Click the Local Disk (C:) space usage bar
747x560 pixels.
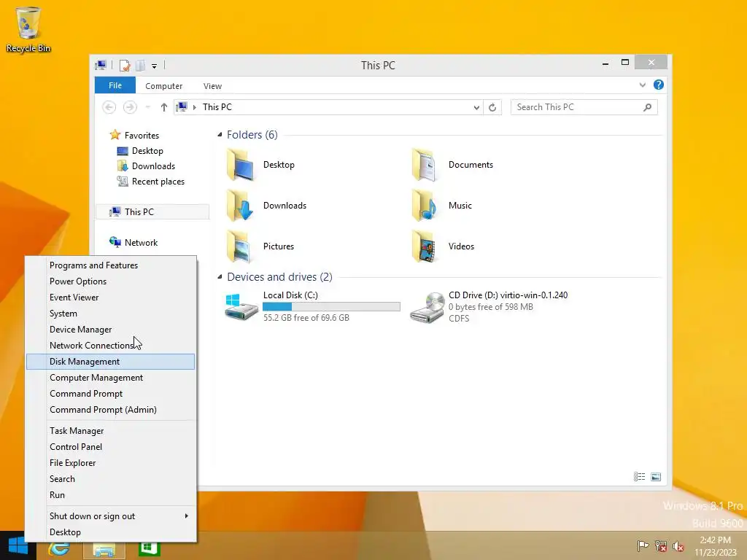332,307
